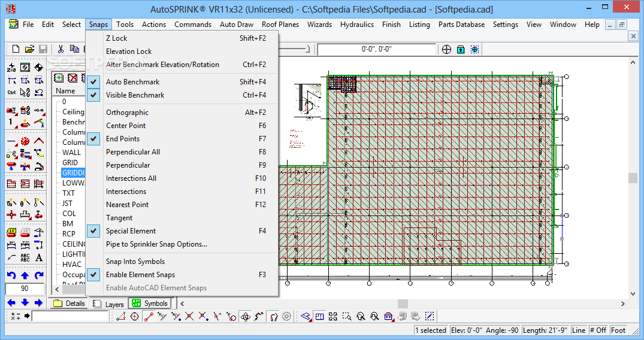The height and width of the screenshot is (340, 644).
Task: Click the zoom extents four-arrows icon
Action: click(x=333, y=316)
